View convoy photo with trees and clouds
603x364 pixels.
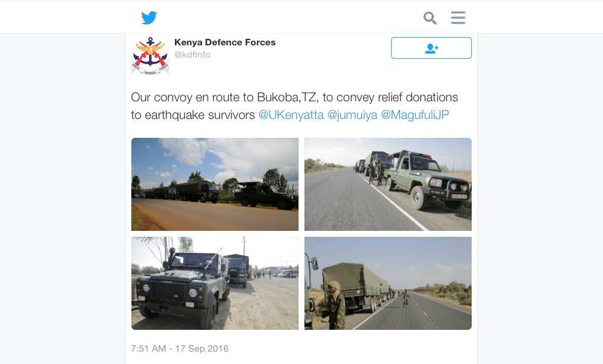215,184
